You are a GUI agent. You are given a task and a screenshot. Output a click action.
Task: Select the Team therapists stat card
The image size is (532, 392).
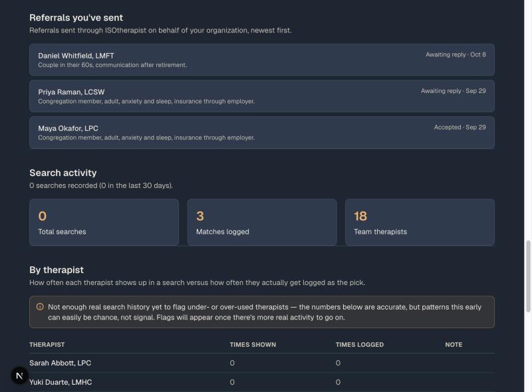click(x=420, y=222)
